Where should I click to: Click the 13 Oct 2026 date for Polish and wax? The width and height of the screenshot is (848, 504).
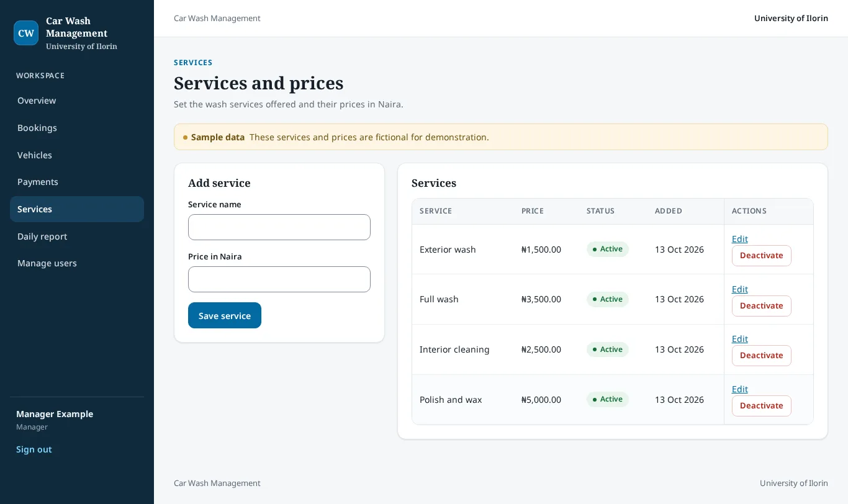pyautogui.click(x=679, y=400)
